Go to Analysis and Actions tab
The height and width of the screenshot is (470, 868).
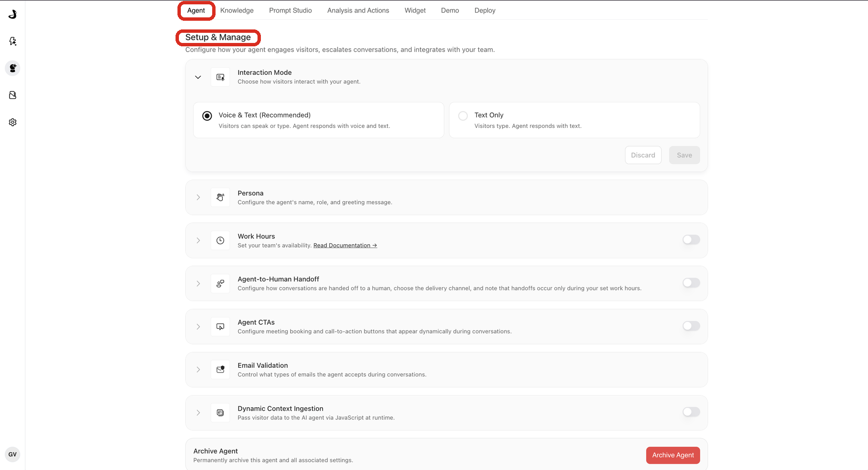pos(358,10)
